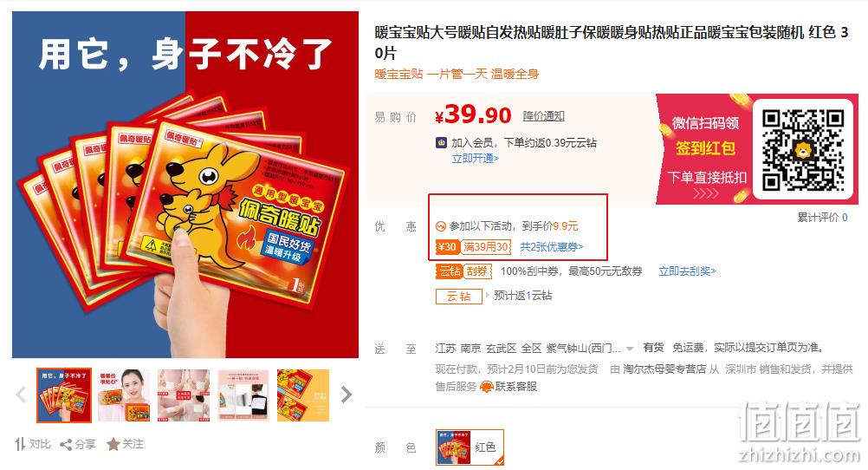Click the WeChat QR code image
Image resolution: width=868 pixels, height=470 pixels.
pyautogui.click(x=803, y=150)
